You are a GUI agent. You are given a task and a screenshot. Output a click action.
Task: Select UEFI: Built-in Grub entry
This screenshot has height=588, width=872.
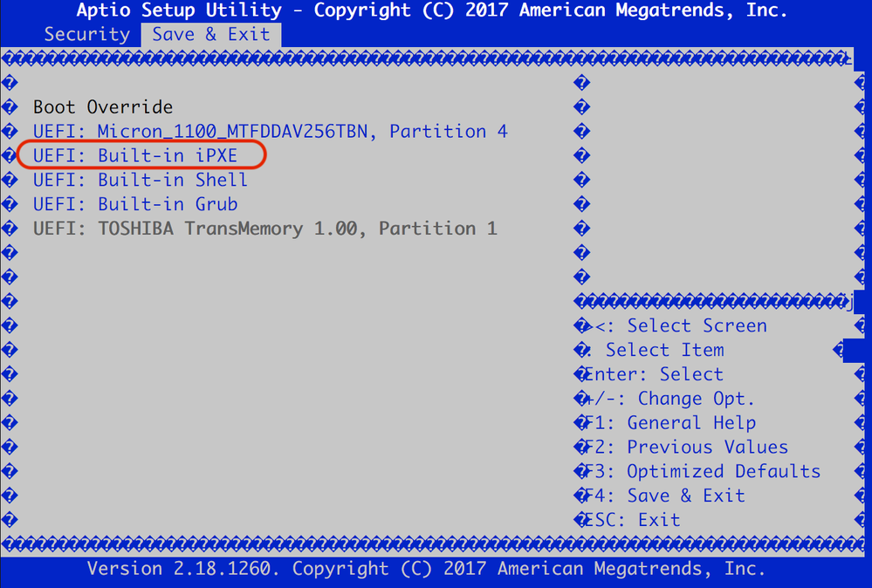click(x=135, y=204)
